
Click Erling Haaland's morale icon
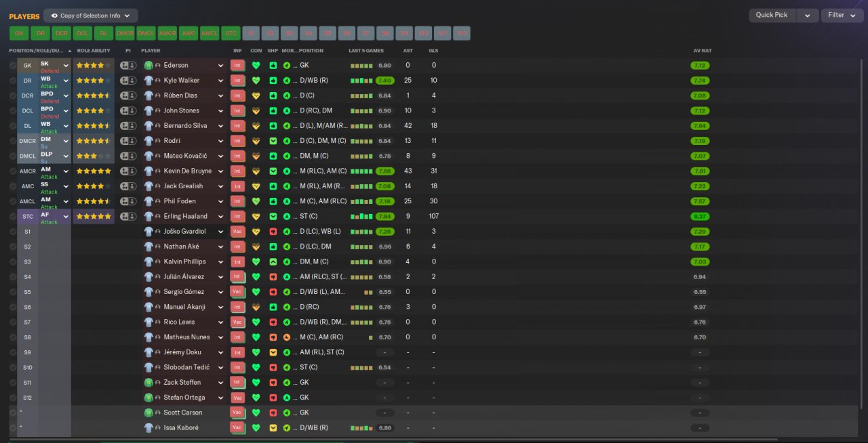click(x=287, y=217)
